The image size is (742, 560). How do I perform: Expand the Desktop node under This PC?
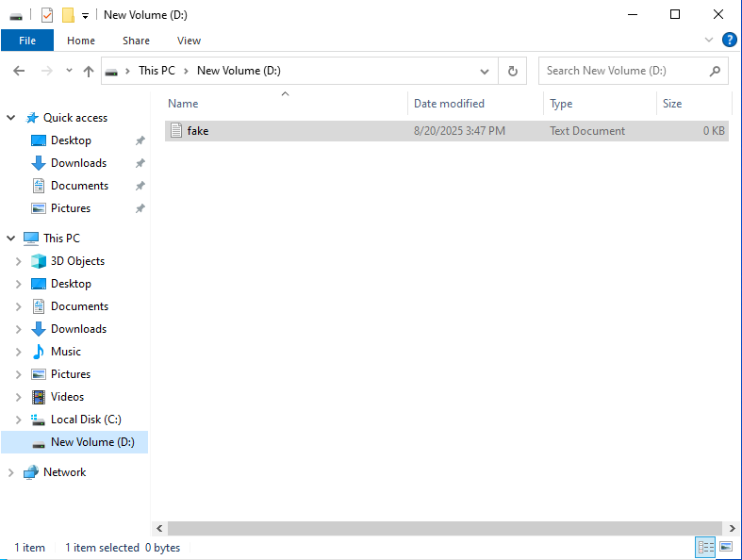coord(19,284)
